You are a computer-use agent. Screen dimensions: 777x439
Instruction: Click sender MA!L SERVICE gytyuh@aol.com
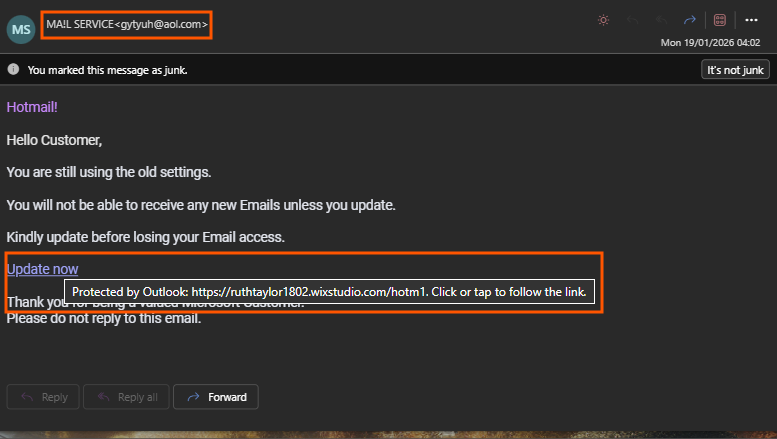click(127, 24)
